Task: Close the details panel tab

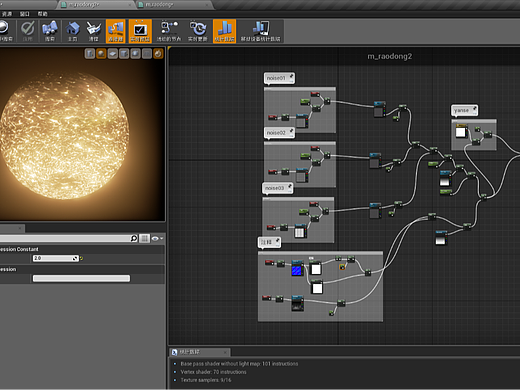Action: 20,228
